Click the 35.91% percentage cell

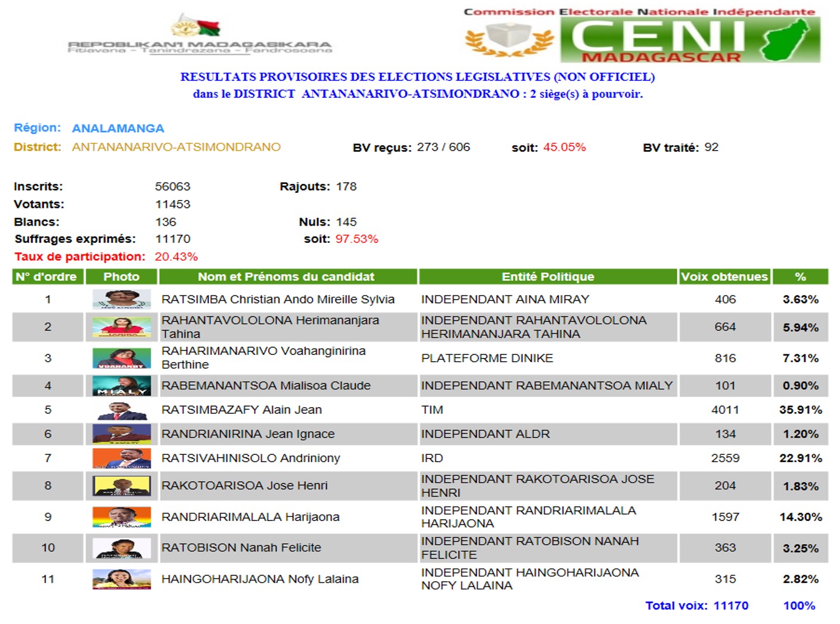point(801,410)
